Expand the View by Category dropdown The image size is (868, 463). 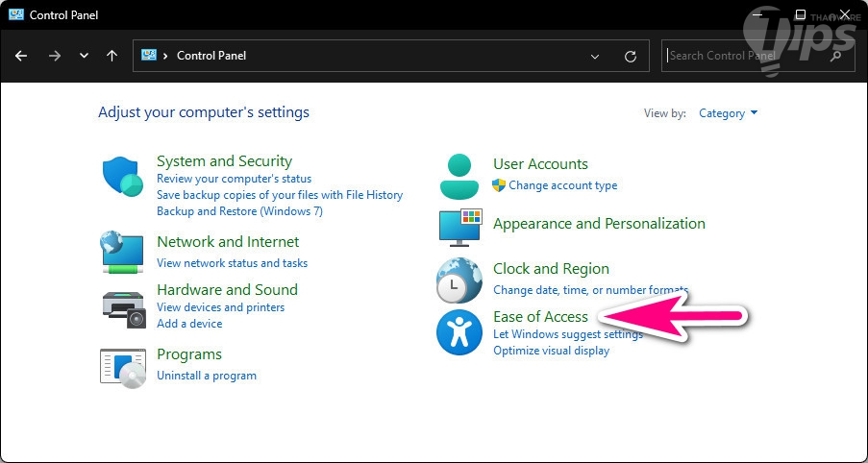click(728, 113)
